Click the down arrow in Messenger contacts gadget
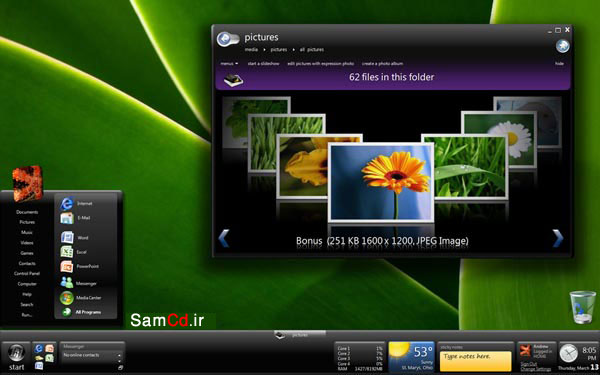Screen dimensions: 600x375 pyautogui.click(x=119, y=360)
